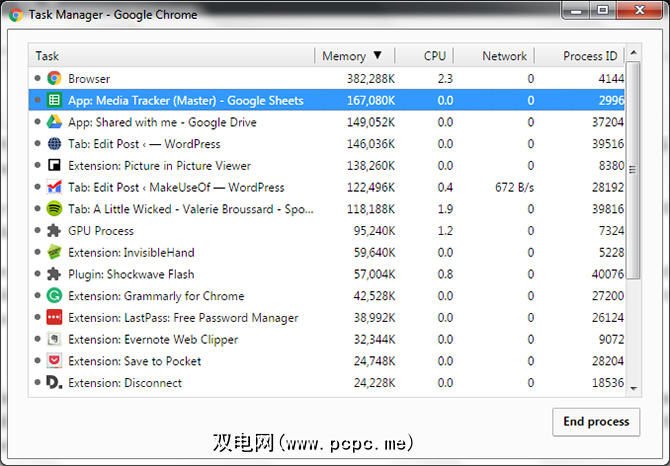670x466 pixels.
Task: Sort by the Memory column header
Action: [355, 56]
